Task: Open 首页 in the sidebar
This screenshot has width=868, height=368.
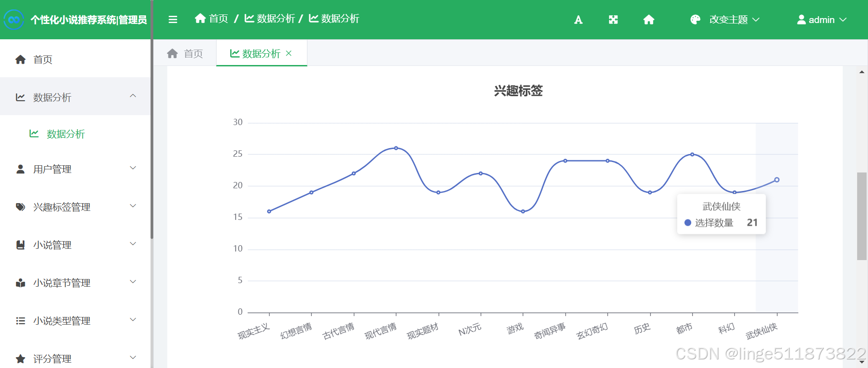Action: tap(75, 59)
